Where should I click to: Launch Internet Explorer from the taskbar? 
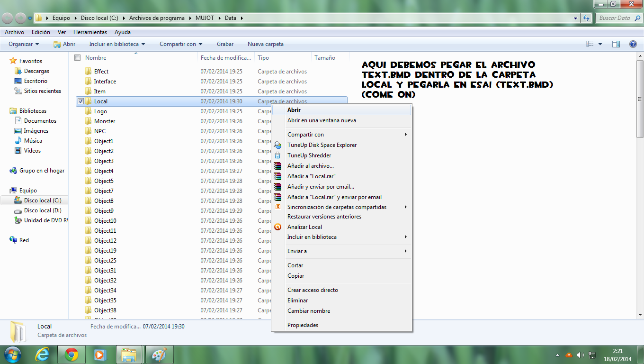coord(42,355)
